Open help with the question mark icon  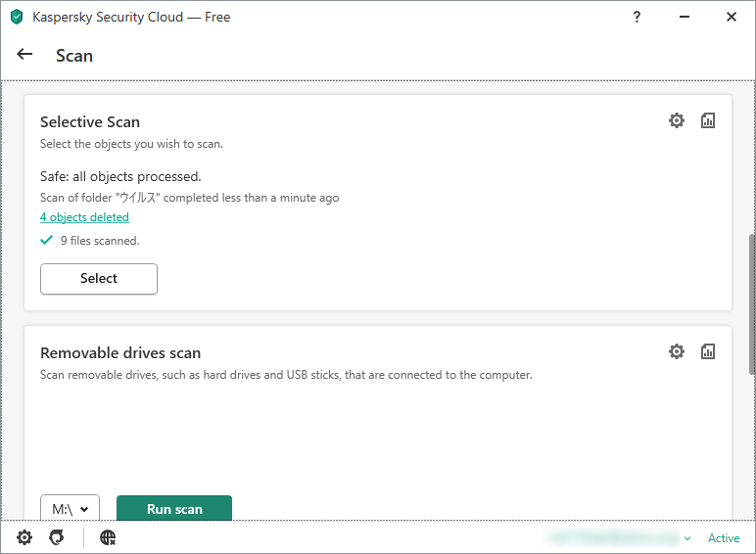coord(637,17)
